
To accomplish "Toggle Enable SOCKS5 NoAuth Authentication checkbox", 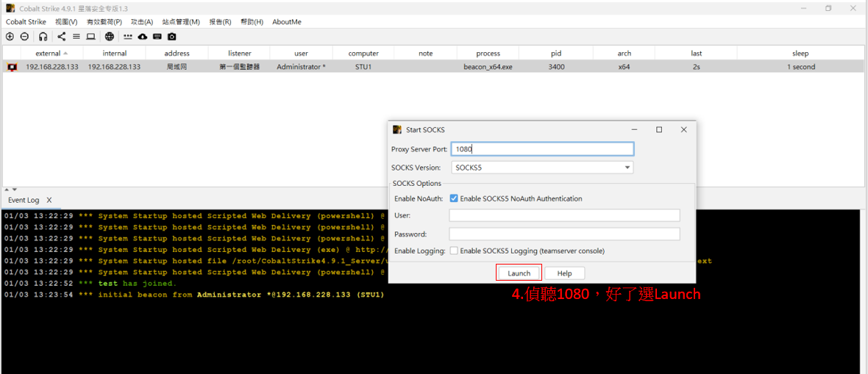I will [454, 198].
